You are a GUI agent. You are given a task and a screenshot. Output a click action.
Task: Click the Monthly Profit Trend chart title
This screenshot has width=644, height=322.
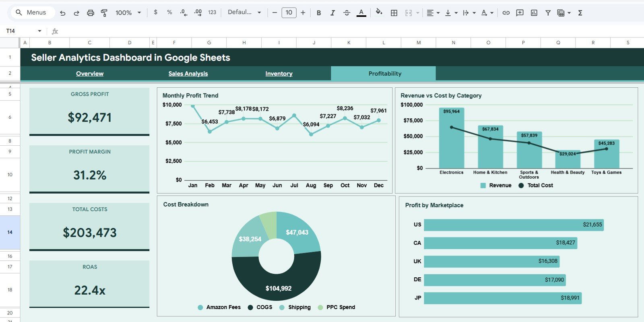tap(190, 95)
